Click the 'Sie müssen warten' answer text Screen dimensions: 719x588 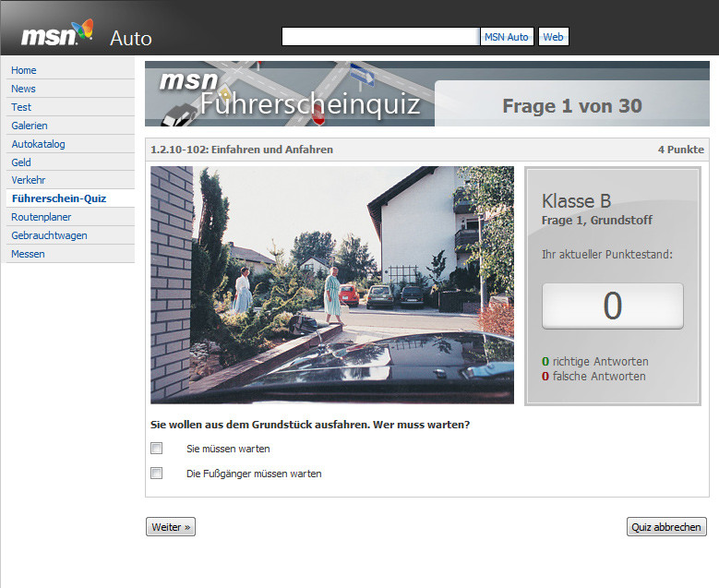(x=228, y=449)
